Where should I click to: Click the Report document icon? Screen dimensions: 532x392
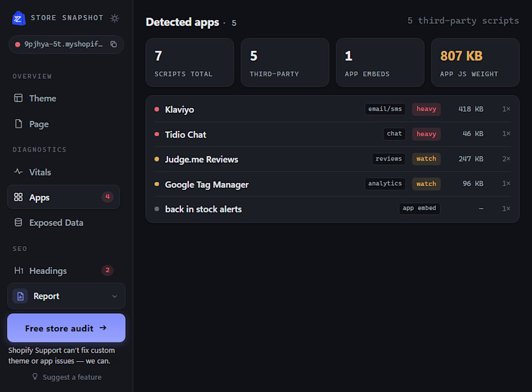[x=20, y=296]
